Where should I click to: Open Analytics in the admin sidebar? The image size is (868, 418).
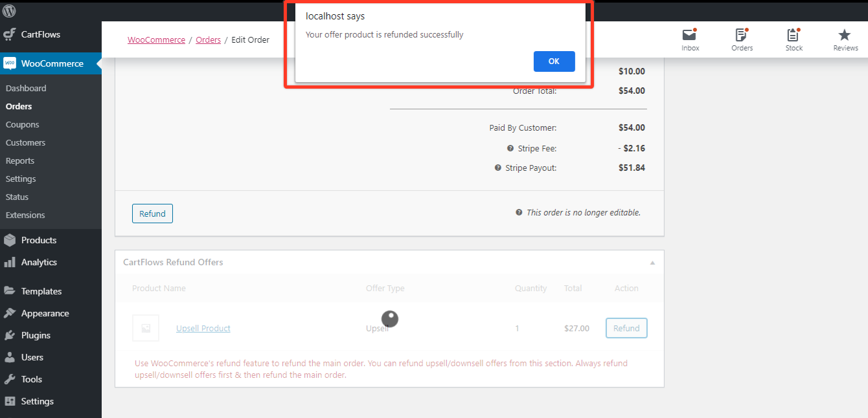pyautogui.click(x=39, y=262)
